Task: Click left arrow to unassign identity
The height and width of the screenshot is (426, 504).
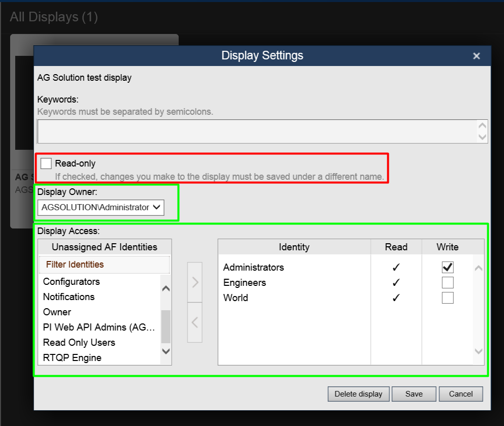Action: coord(194,322)
